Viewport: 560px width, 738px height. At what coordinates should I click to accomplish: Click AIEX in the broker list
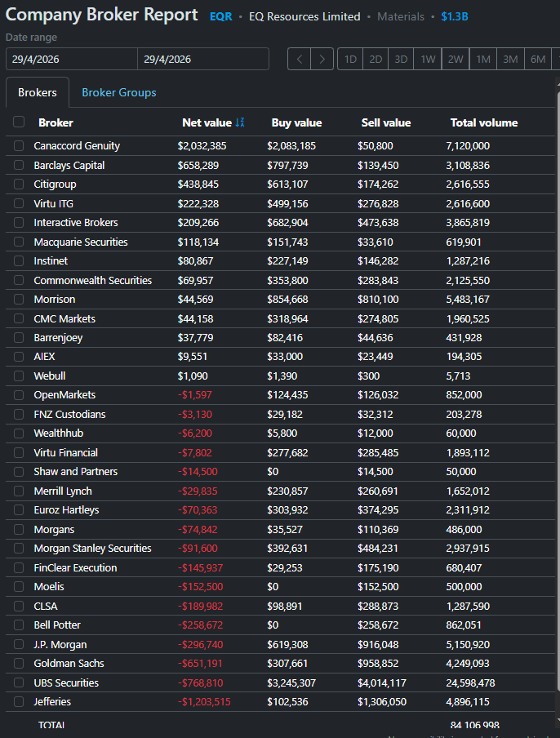[44, 357]
